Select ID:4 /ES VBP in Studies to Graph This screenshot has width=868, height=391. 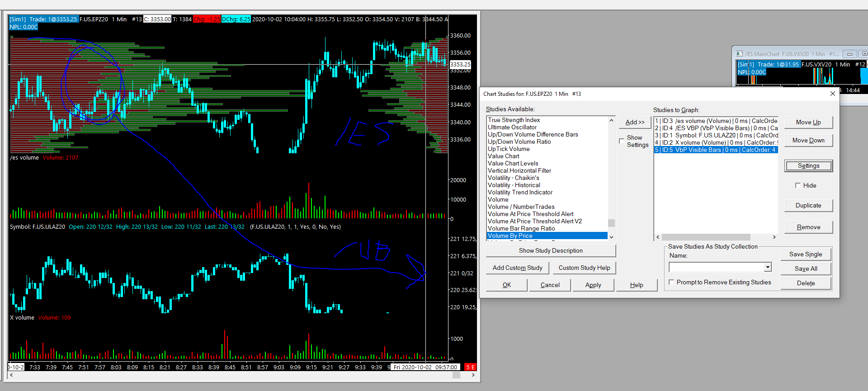[x=716, y=128]
